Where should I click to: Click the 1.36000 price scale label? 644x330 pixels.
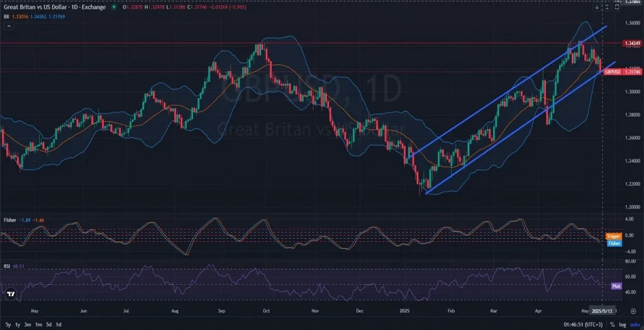(631, 23)
